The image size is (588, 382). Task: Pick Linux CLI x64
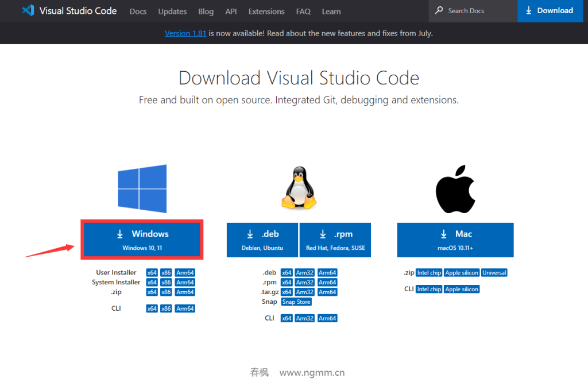point(287,318)
